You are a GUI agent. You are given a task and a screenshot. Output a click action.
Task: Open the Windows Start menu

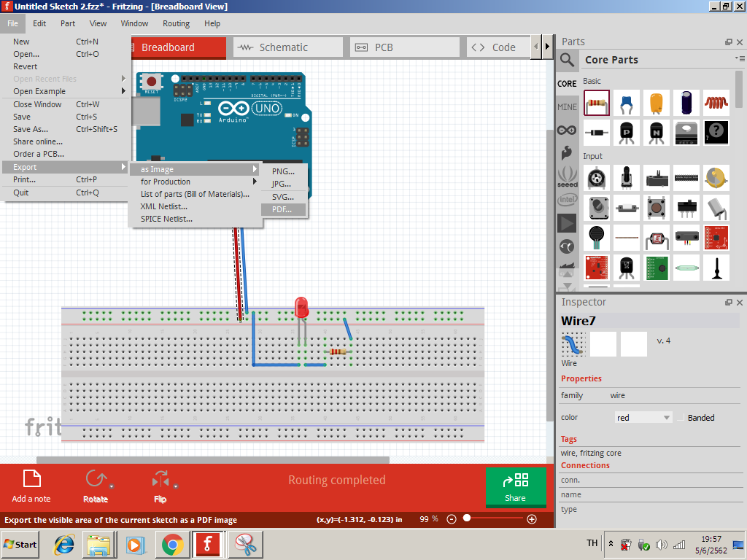click(20, 544)
